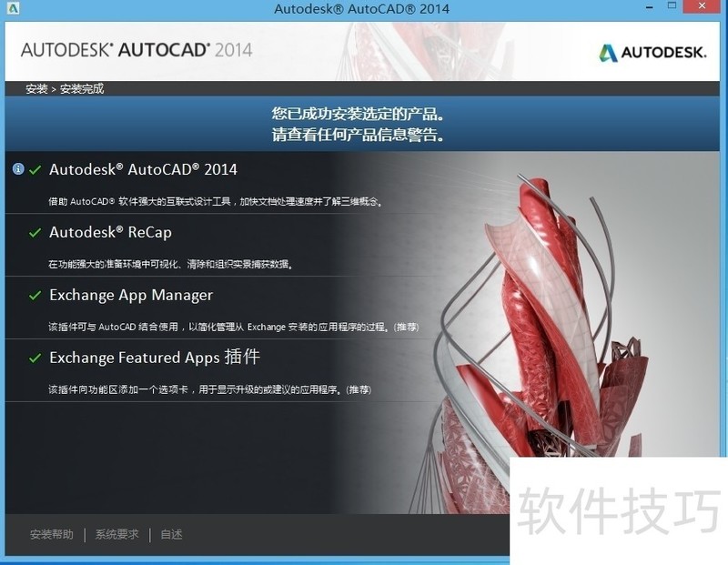Click the 请查看任何产品信息警告 message
The image size is (728, 565).
coord(358,135)
